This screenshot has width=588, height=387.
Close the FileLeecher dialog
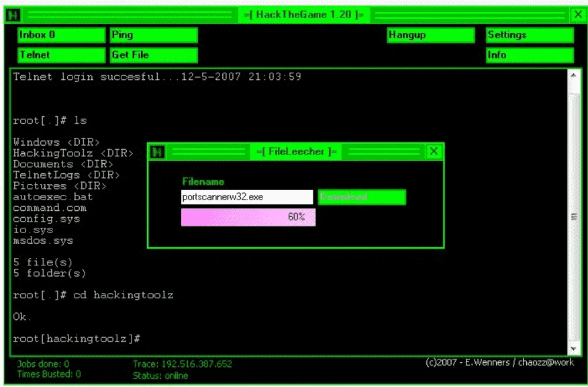pos(434,151)
